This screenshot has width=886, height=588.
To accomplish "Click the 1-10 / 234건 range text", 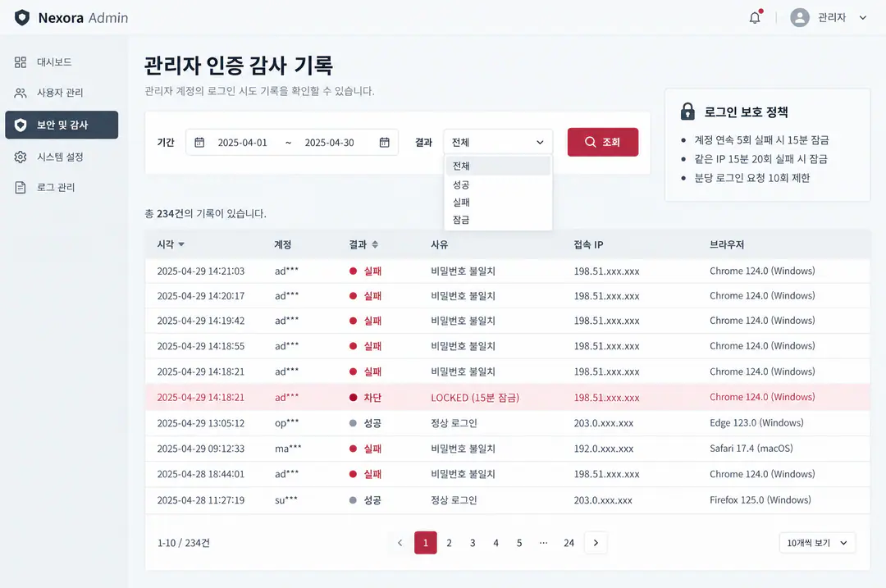I will click(183, 543).
